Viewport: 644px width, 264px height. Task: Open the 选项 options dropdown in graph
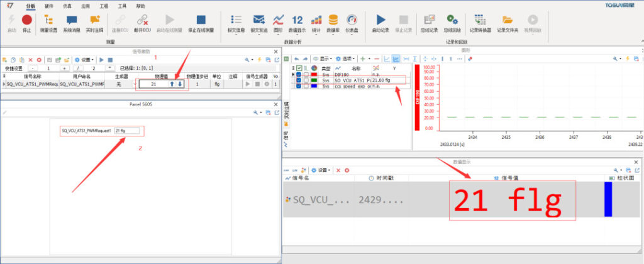(346, 58)
